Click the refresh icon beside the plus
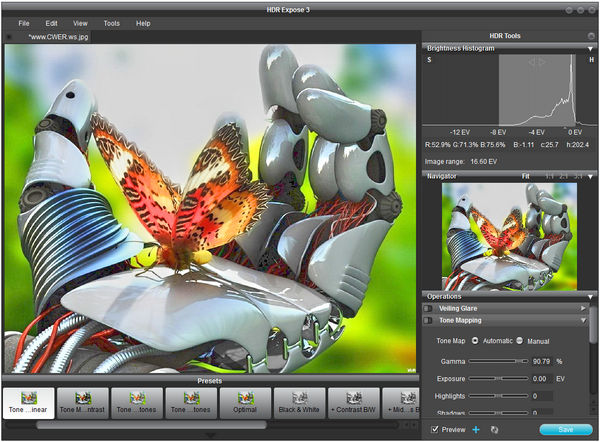Image resolution: width=600 pixels, height=442 pixels. [494, 429]
